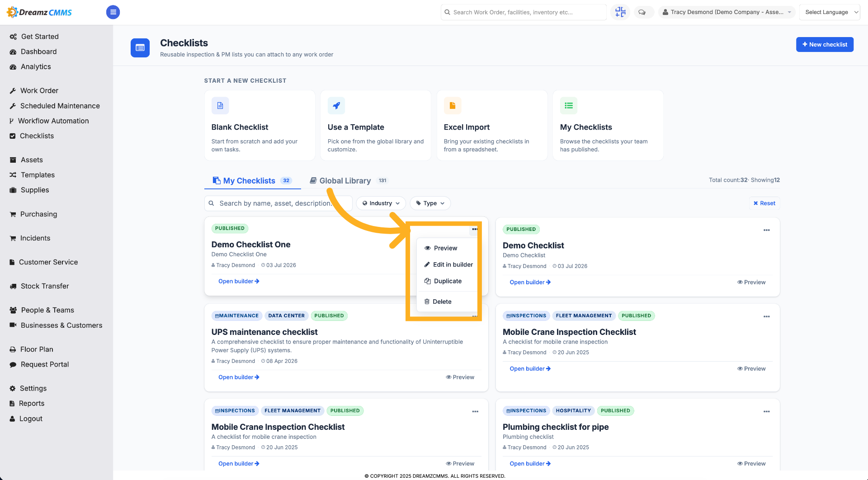Screen dimensions: 868x480
Task: Switch to the My Checklists tab
Action: pos(253,180)
